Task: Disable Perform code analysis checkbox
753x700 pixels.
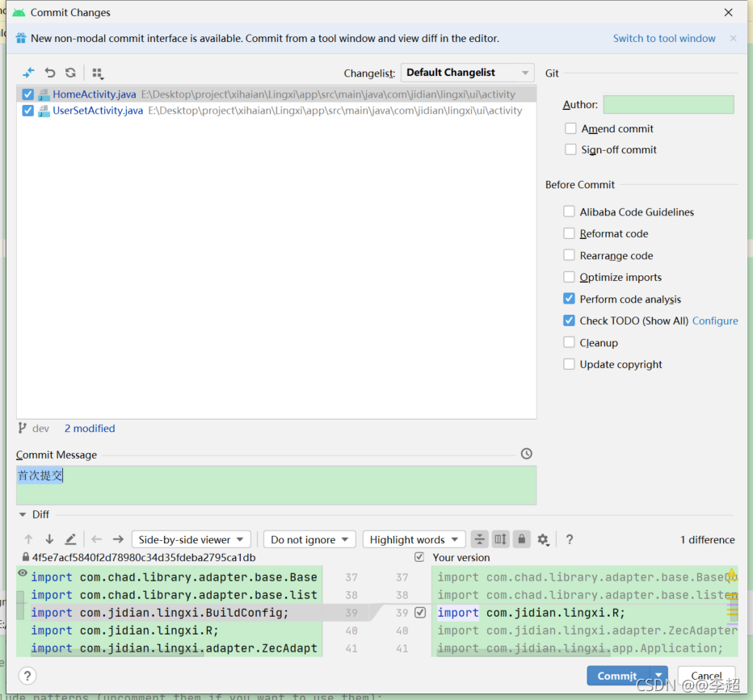Action: click(x=569, y=299)
